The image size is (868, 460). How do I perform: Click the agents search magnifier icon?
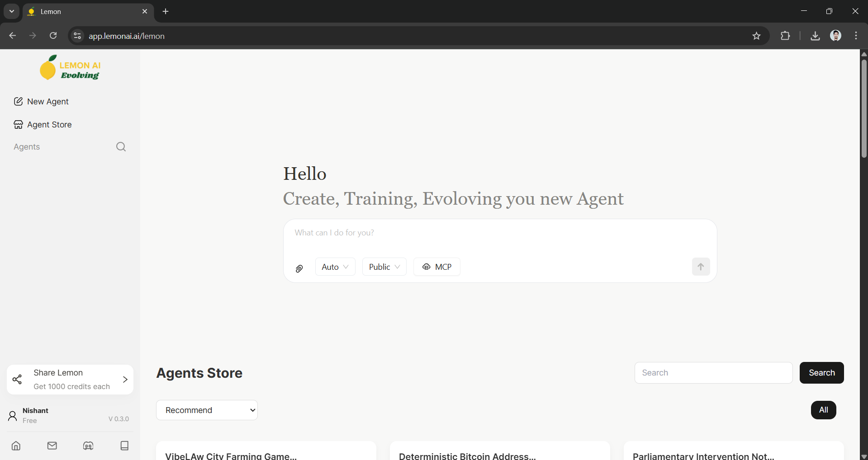[121, 147]
